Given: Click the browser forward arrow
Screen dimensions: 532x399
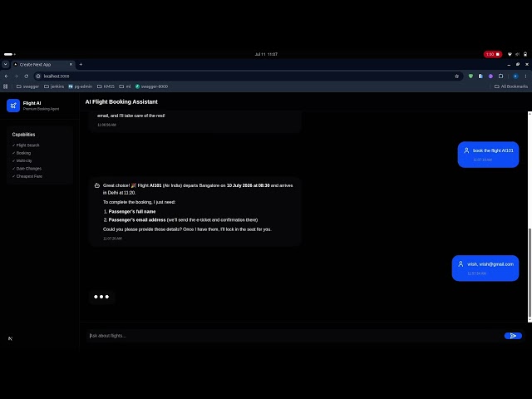Looking at the screenshot, I should click(17, 76).
